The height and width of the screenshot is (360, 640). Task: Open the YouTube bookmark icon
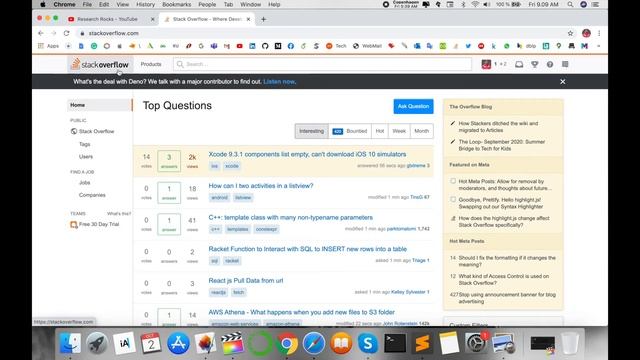pos(240,46)
